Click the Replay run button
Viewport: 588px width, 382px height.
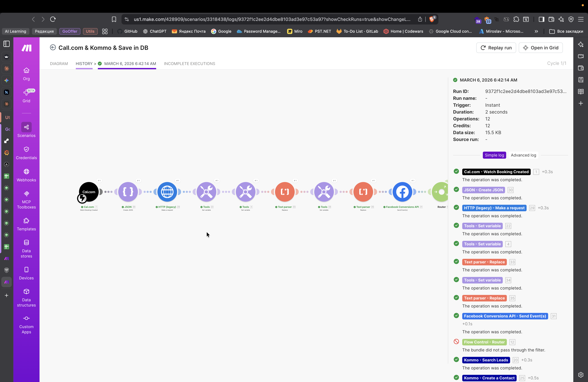tap(496, 48)
